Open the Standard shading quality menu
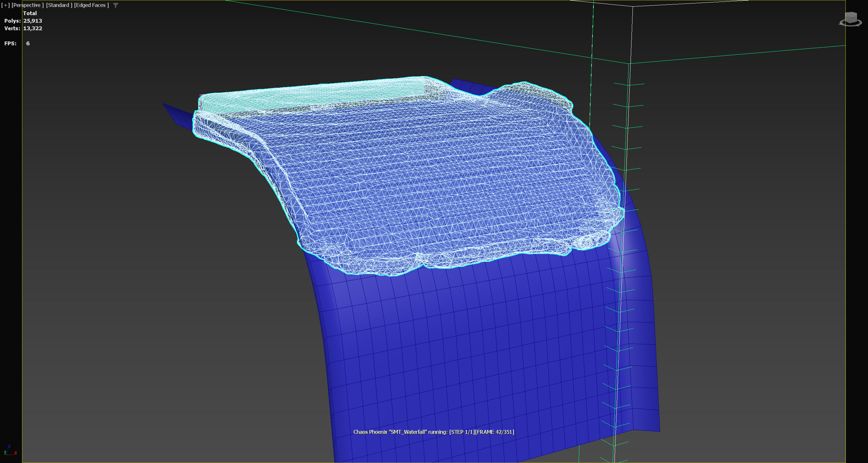The image size is (868, 463). [59, 5]
